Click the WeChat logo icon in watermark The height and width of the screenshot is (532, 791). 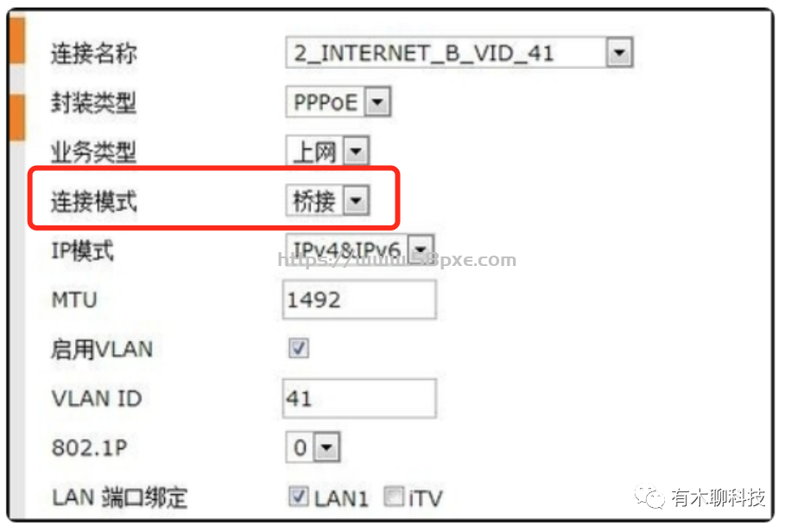pos(649,497)
